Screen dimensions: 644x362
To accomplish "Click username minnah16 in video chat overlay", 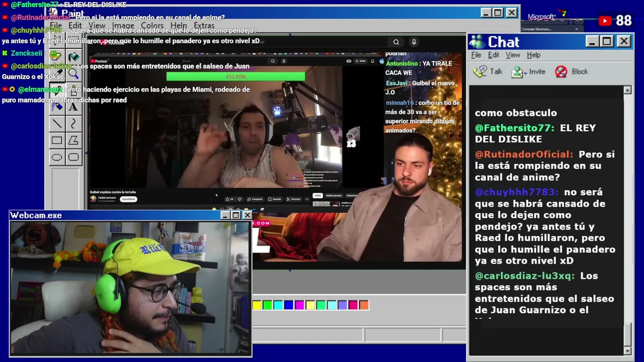I will 399,103.
